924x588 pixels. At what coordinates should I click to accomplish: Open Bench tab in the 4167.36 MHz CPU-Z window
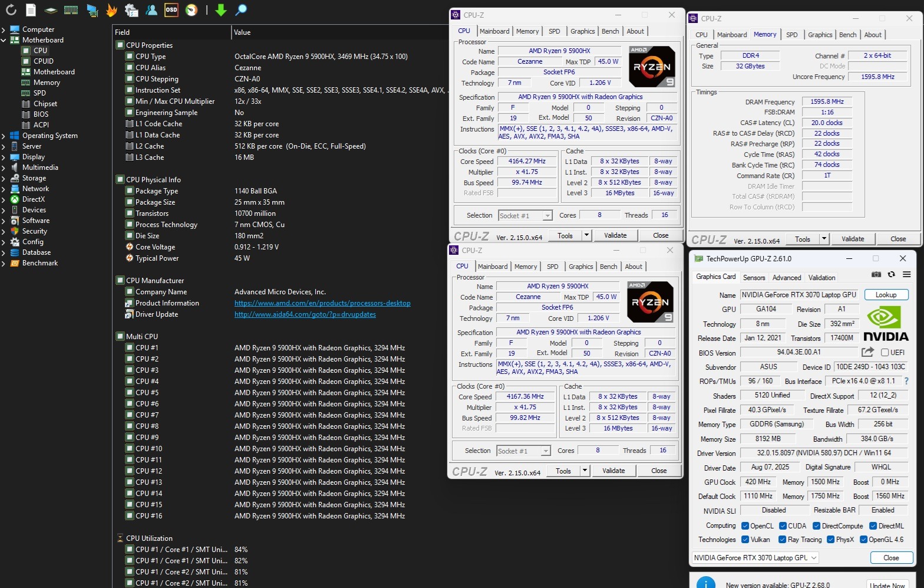[609, 267]
